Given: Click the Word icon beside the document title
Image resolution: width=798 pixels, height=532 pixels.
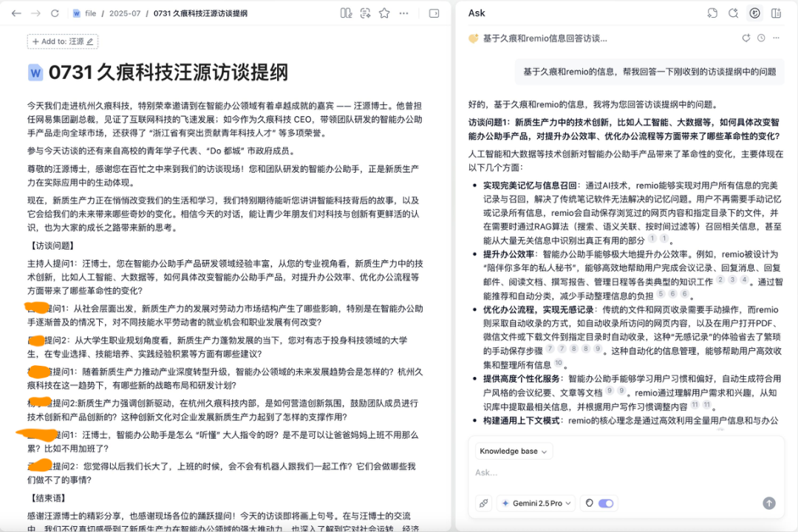Looking at the screenshot, I should [x=35, y=72].
